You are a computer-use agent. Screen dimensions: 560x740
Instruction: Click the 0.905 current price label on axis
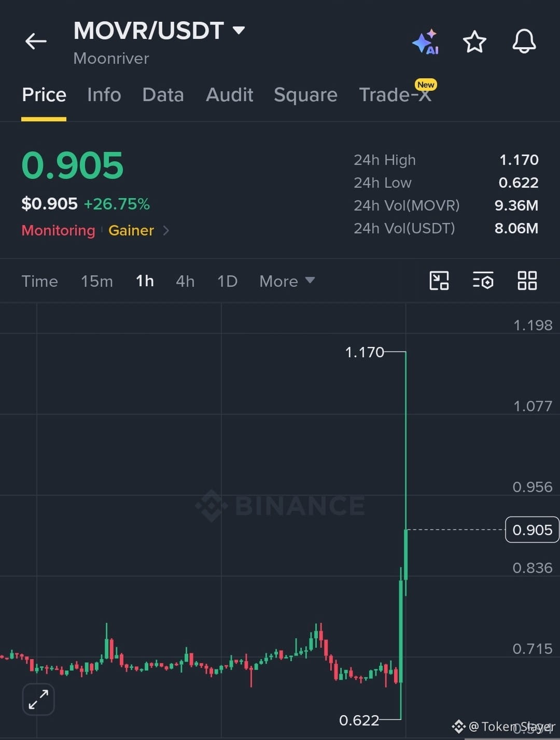[532, 529]
